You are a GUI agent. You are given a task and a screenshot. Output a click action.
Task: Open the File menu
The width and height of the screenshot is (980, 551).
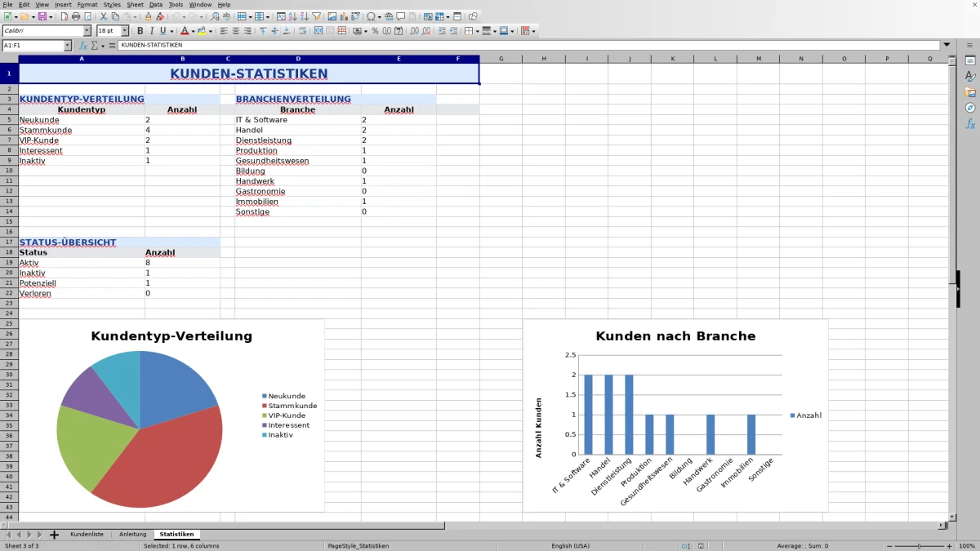coord(7,4)
